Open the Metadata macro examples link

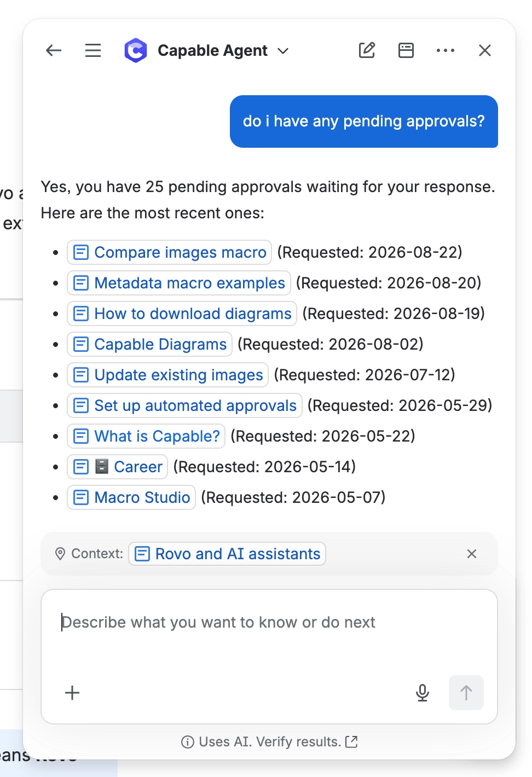click(179, 283)
